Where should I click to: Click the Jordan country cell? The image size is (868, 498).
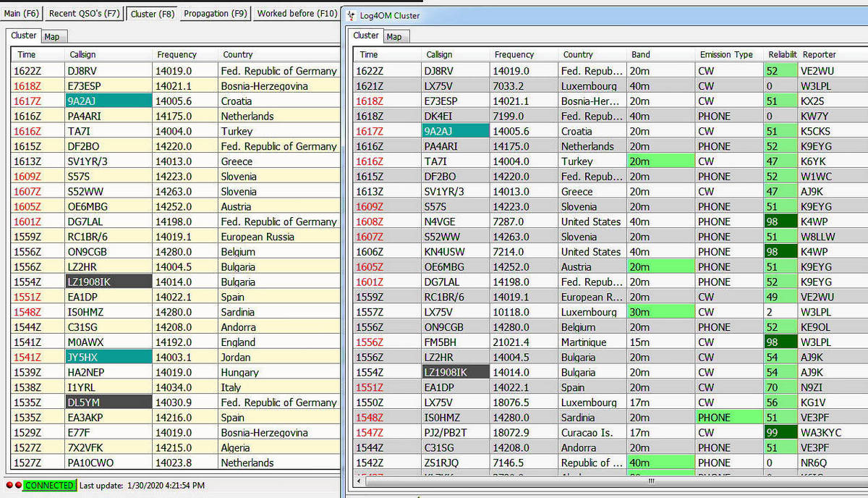pyautogui.click(x=278, y=357)
